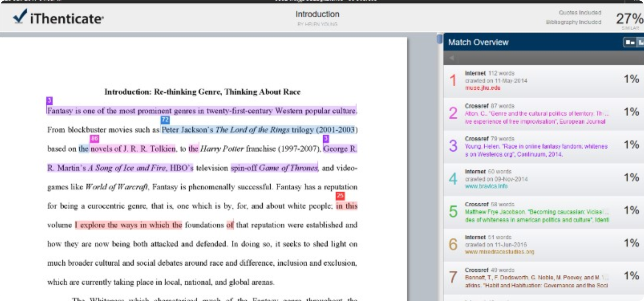
Task: Open match number 5 in the overview
Action: click(x=544, y=212)
